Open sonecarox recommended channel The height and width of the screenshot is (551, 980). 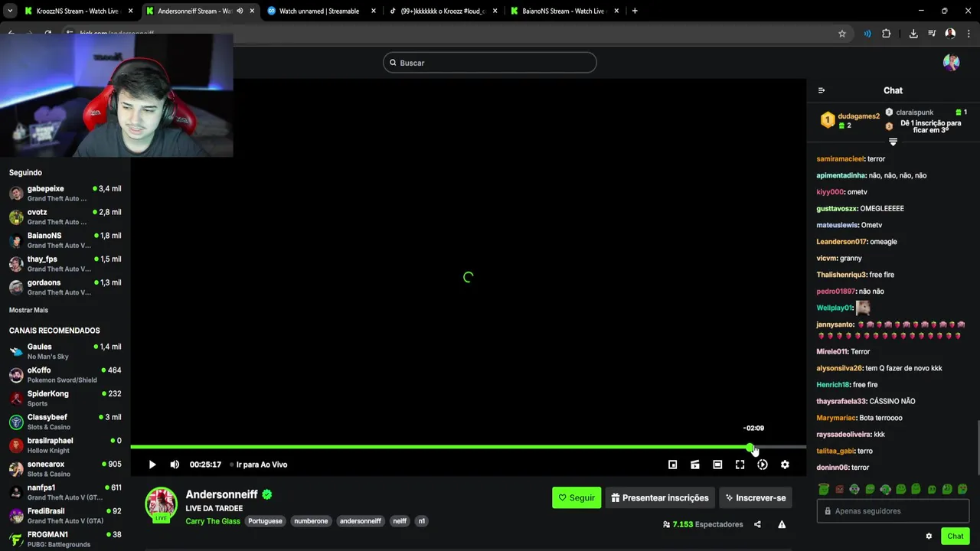tap(65, 468)
